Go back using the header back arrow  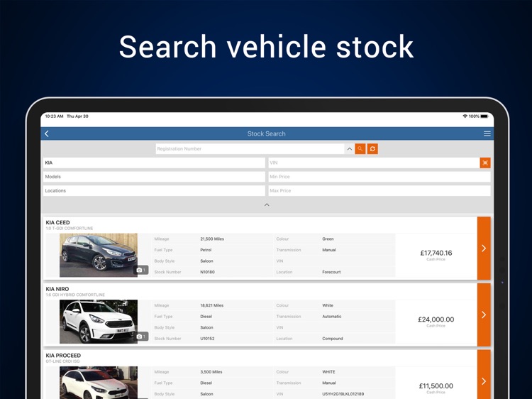coord(47,133)
